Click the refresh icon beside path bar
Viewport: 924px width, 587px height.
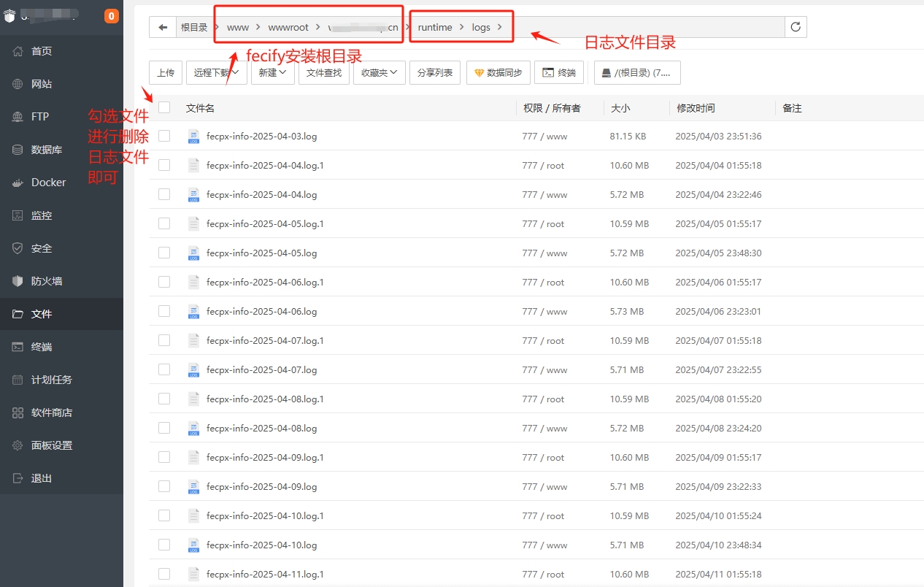[x=796, y=28]
